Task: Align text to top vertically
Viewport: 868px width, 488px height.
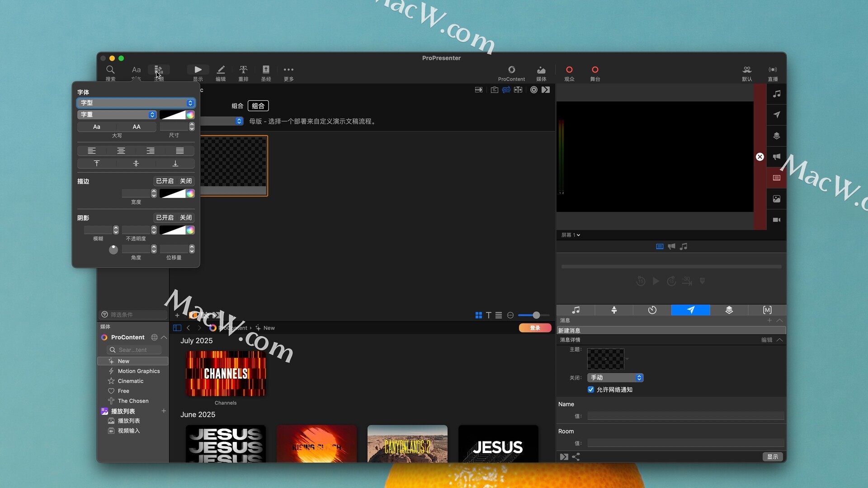Action: 97,164
